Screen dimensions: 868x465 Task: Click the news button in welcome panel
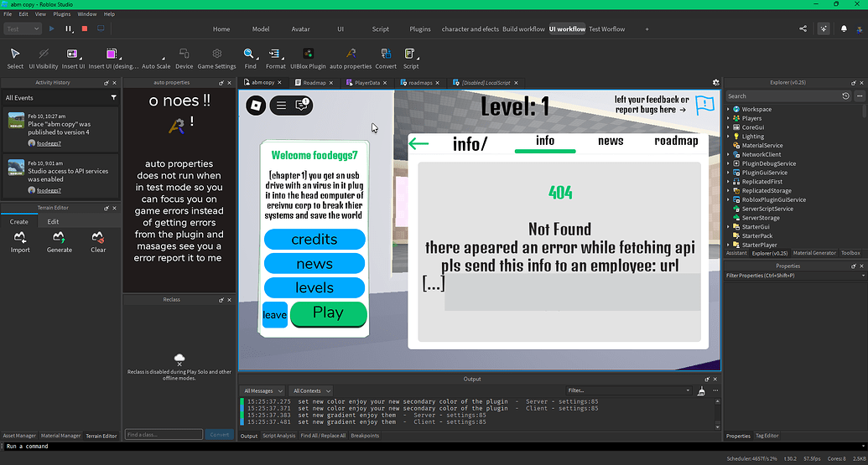(x=314, y=264)
